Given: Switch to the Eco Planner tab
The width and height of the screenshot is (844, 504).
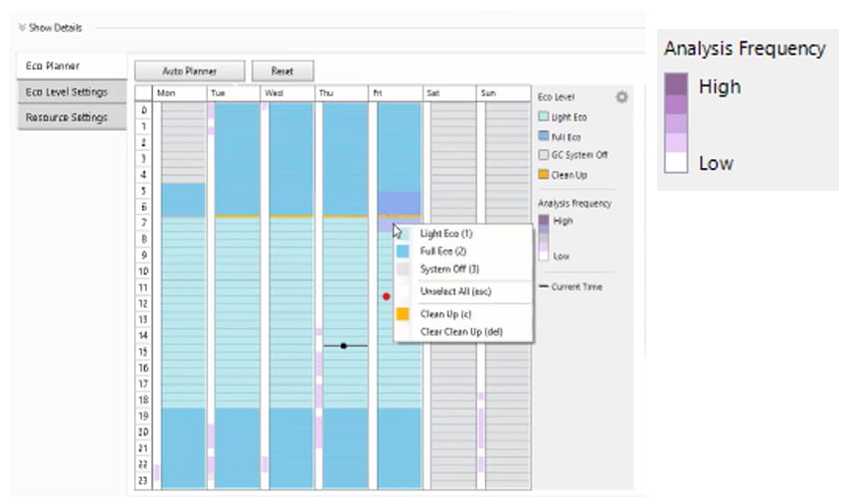Looking at the screenshot, I should 72,66.
